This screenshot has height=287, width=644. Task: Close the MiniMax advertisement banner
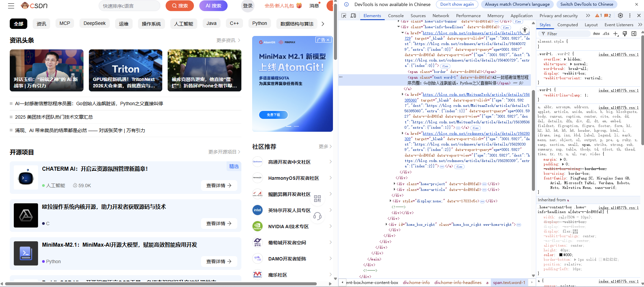[x=328, y=40]
